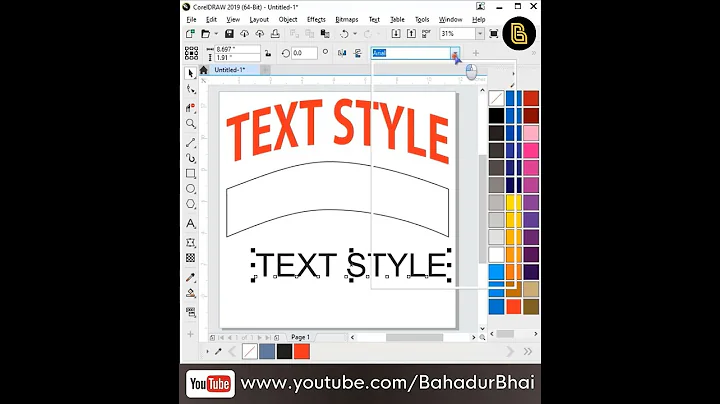The width and height of the screenshot is (720, 404).
Task: Click the Quick customize plus below toolbox
Action: (190, 334)
